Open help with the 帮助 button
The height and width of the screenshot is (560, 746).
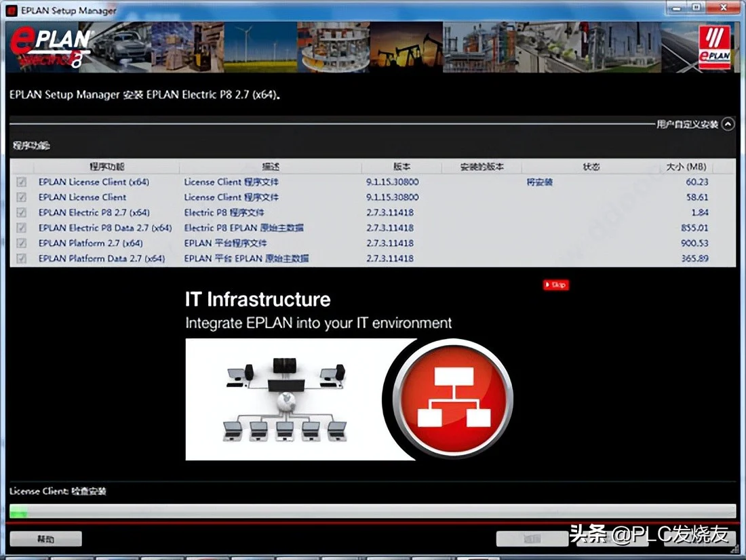pos(45,538)
